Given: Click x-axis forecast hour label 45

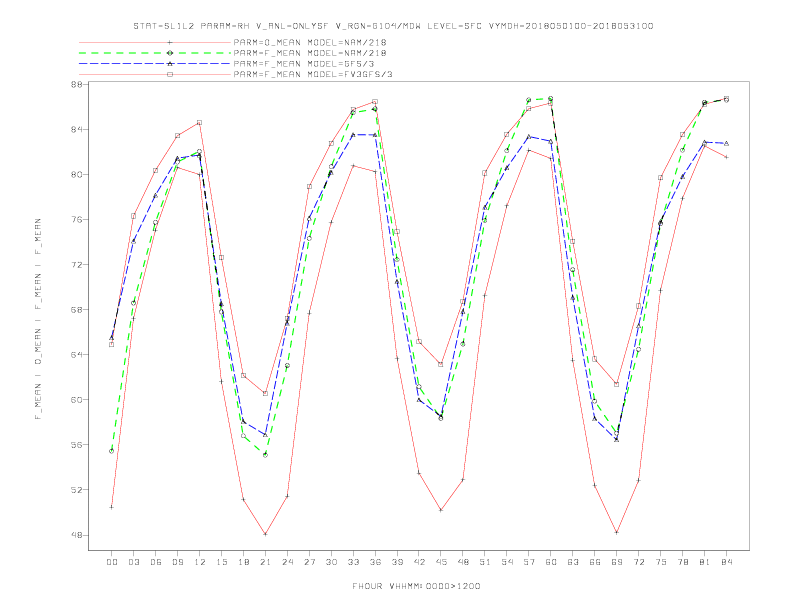Looking at the screenshot, I should [x=441, y=562].
